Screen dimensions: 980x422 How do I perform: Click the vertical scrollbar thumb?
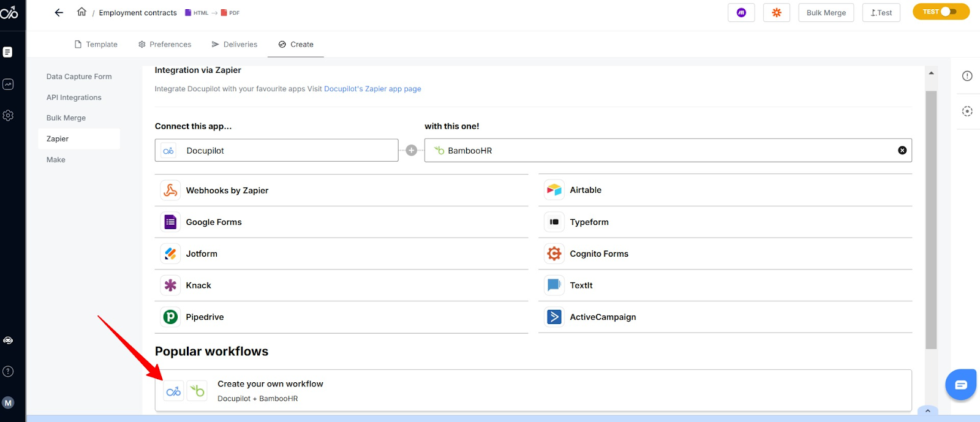click(931, 220)
